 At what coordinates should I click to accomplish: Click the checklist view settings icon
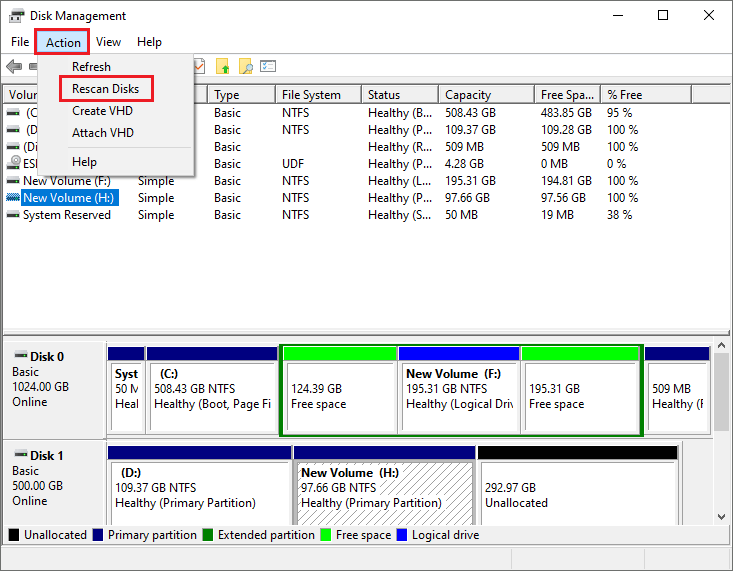(x=268, y=66)
